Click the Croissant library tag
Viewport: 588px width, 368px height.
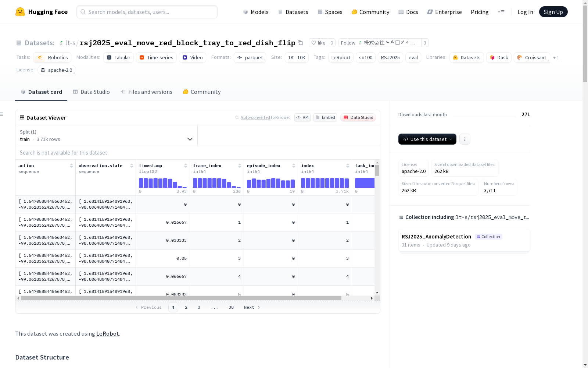click(x=532, y=57)
